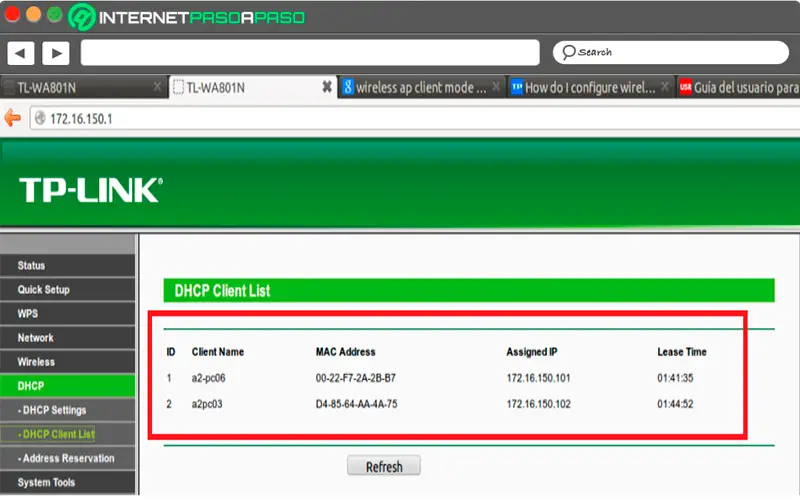The width and height of the screenshot is (800, 500).
Task: Click the TP-LINK logo in the header
Action: click(x=91, y=190)
